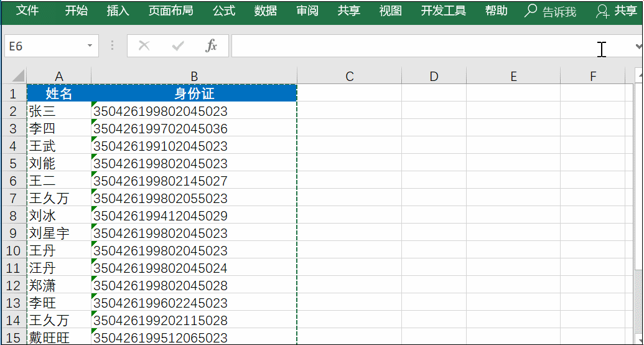The width and height of the screenshot is (644, 345).
Task: Select row 14 header
Action: 14,320
